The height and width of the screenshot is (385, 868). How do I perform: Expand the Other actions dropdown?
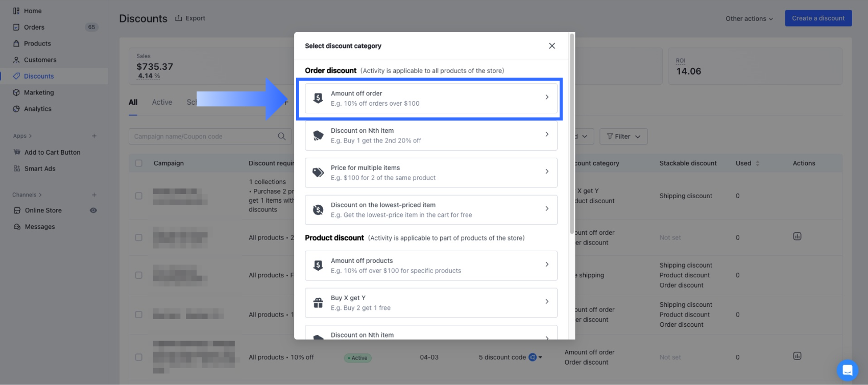pyautogui.click(x=749, y=18)
